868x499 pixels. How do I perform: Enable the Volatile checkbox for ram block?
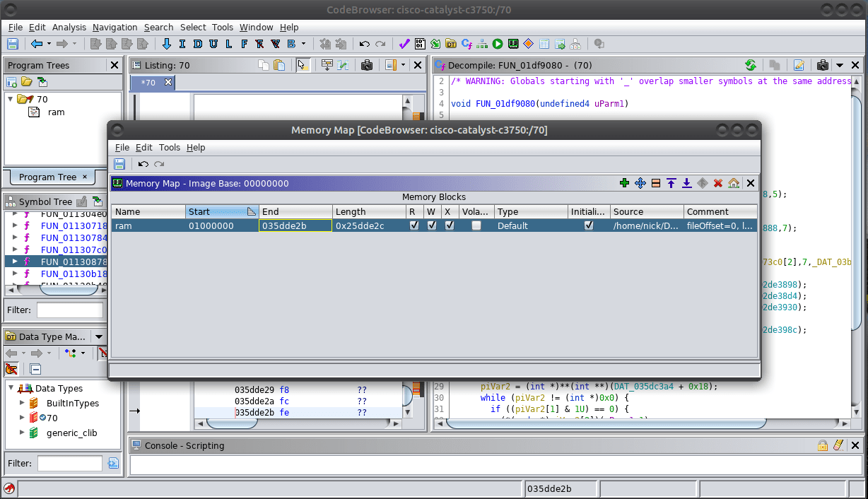coord(476,225)
